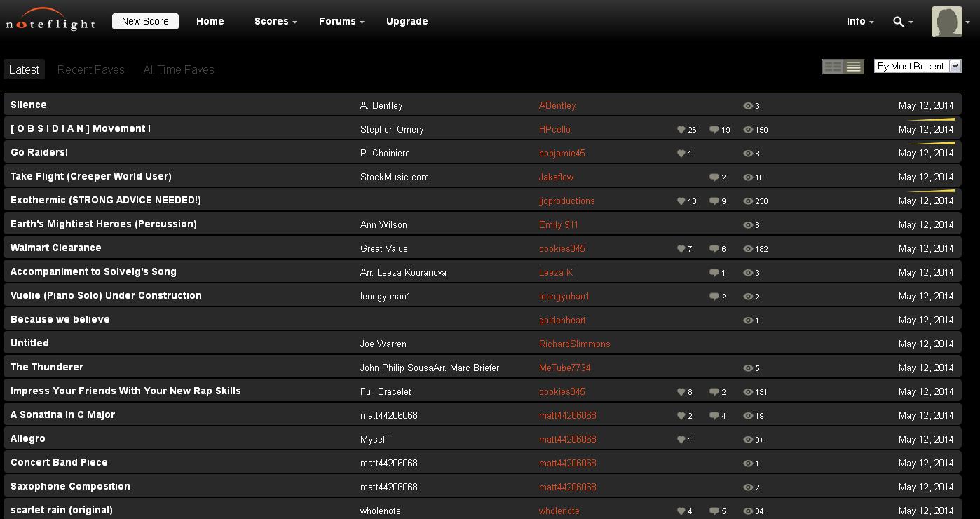980x519 pixels.
Task: Click the heart icon on Exothermic row
Action: (x=681, y=201)
